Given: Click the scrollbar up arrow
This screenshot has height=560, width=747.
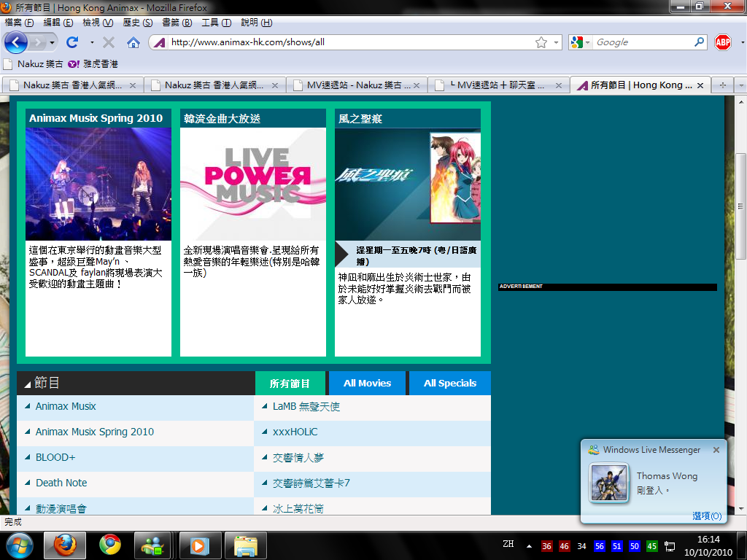Looking at the screenshot, I should click(x=741, y=101).
